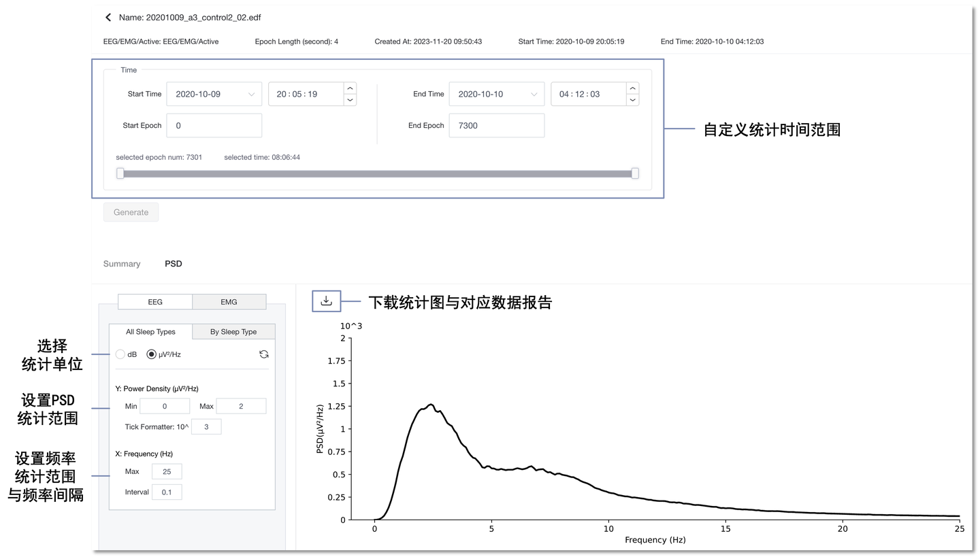Click the refresh icon beside the unit options
980x559 pixels.
[x=263, y=354]
